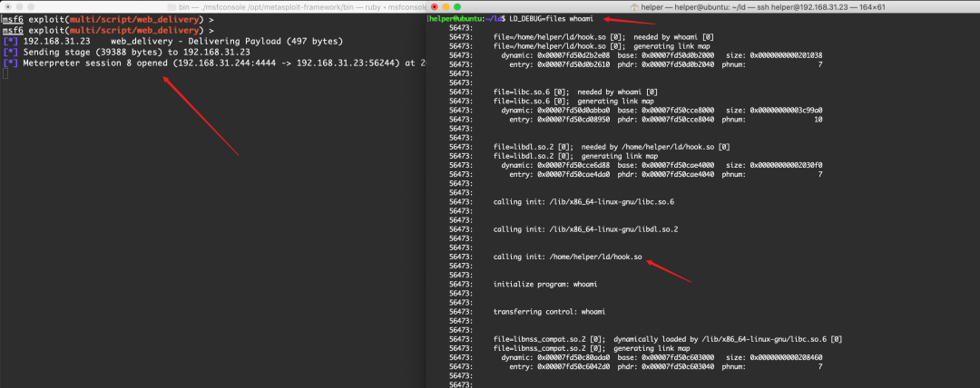Click the entry address 0x00007fd50cae4da0
Viewport: 980px width, 388px height.
tap(572, 175)
